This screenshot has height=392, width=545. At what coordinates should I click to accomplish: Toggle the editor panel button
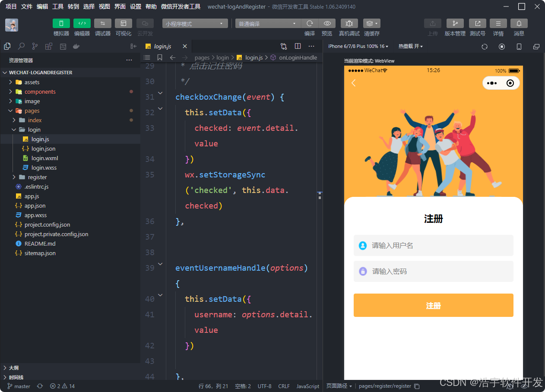pyautogui.click(x=82, y=23)
